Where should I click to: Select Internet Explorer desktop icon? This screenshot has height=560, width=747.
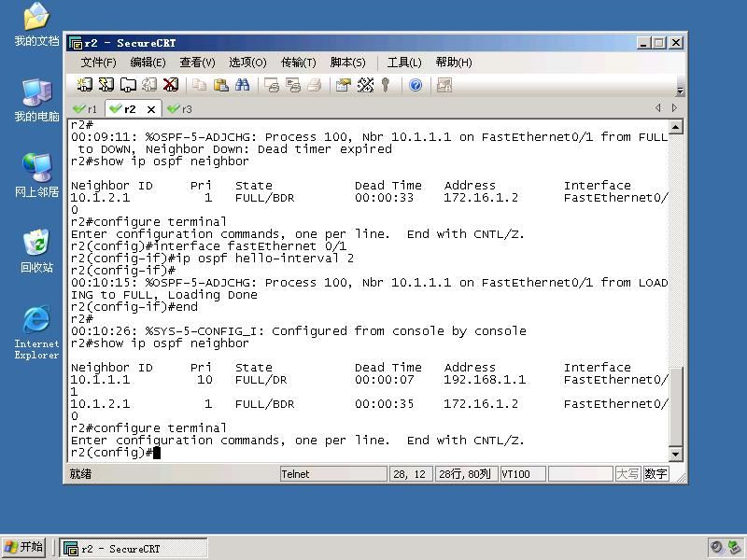tap(36, 332)
